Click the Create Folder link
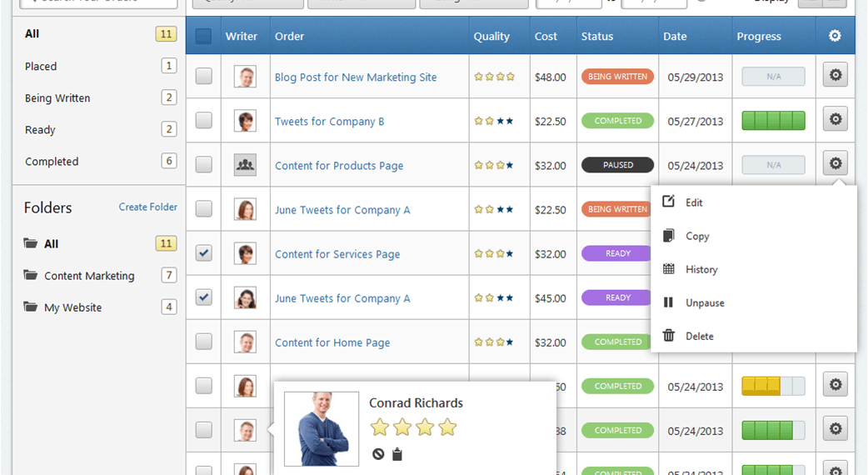The width and height of the screenshot is (868, 475). click(x=147, y=207)
